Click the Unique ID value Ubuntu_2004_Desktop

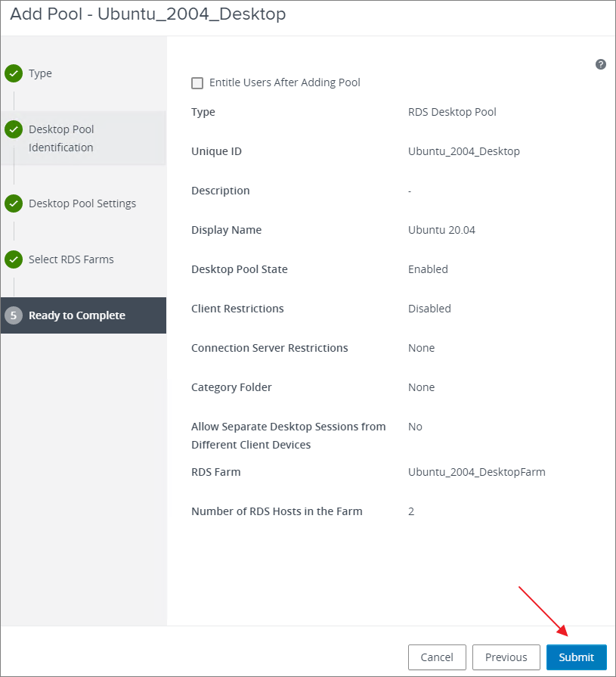point(463,151)
